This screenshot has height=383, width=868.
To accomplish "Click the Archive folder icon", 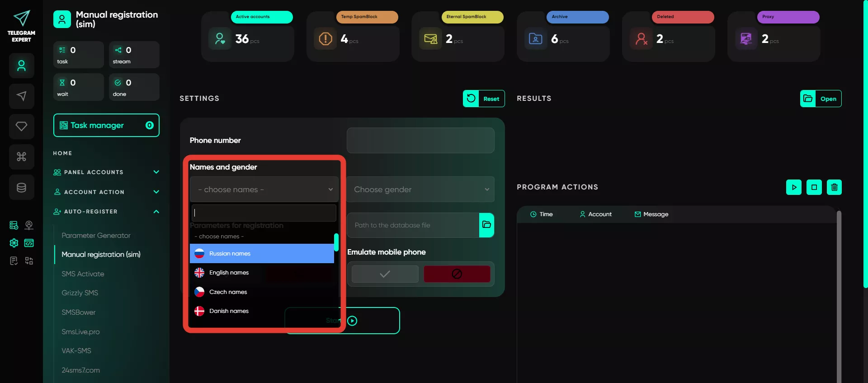I will (536, 38).
